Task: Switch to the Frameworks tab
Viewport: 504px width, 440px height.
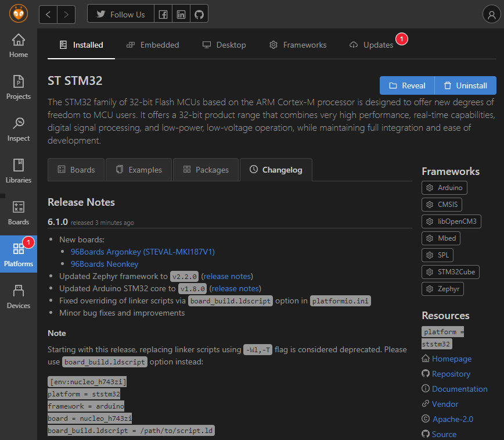Action: pos(298,45)
